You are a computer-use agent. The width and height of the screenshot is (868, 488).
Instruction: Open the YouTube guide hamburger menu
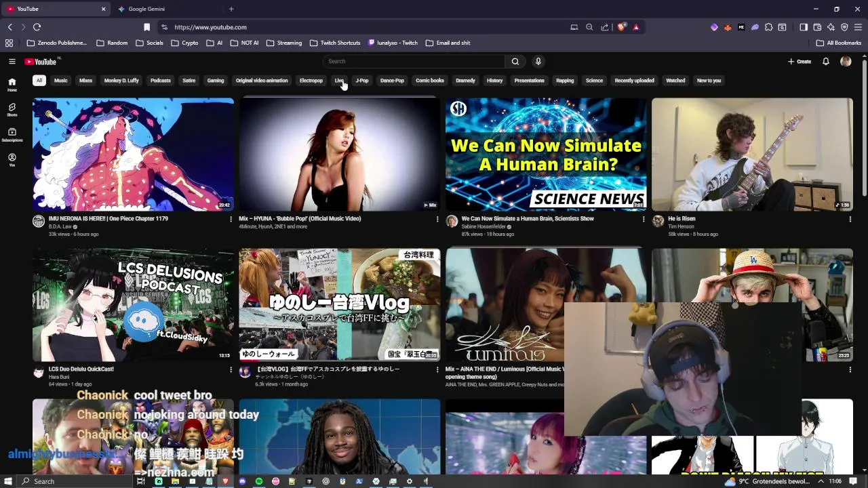pyautogui.click(x=12, y=61)
